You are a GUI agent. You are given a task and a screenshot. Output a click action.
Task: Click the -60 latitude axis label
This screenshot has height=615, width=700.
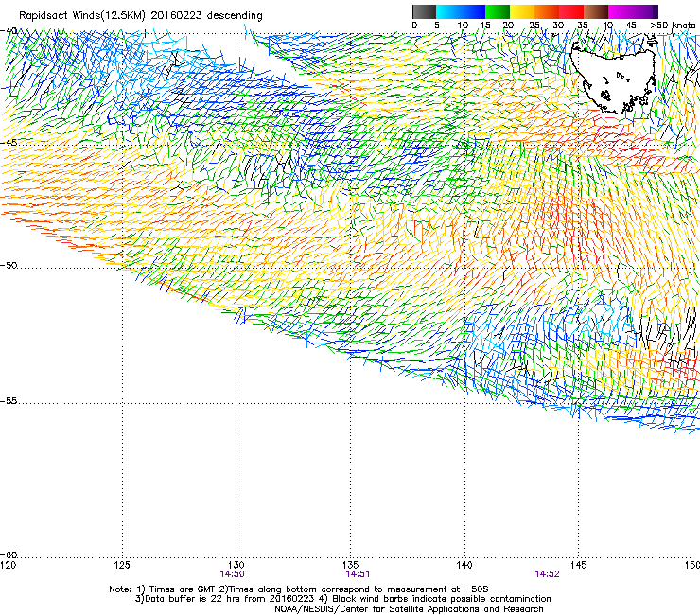point(9,554)
